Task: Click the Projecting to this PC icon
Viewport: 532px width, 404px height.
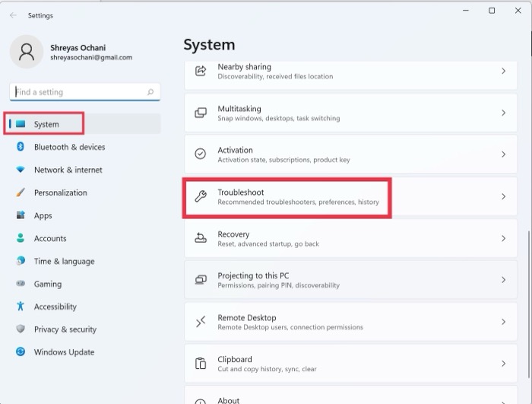Action: (201, 280)
